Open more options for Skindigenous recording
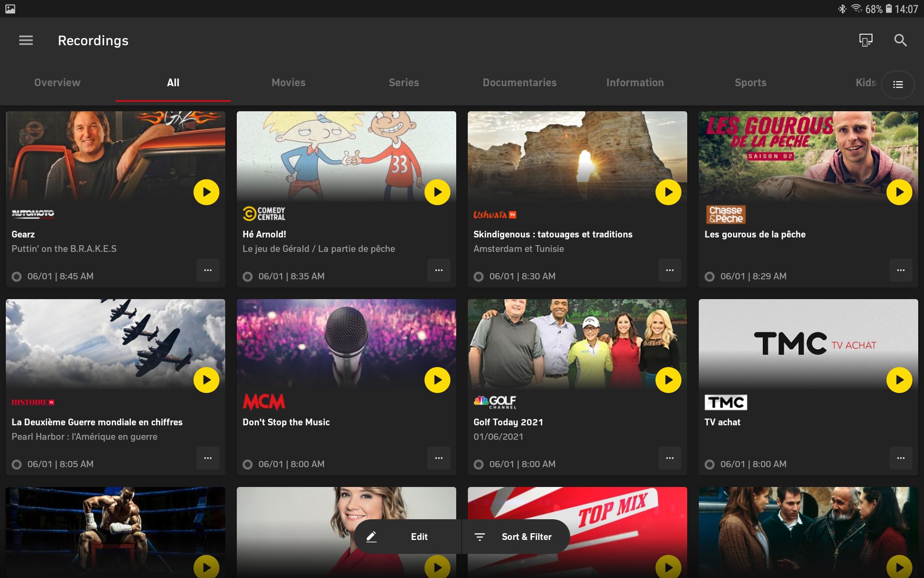Image resolution: width=924 pixels, height=578 pixels. click(670, 270)
